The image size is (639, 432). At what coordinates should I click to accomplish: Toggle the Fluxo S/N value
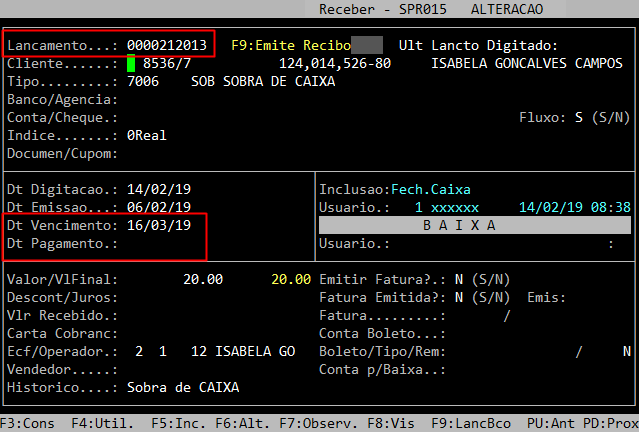click(578, 117)
